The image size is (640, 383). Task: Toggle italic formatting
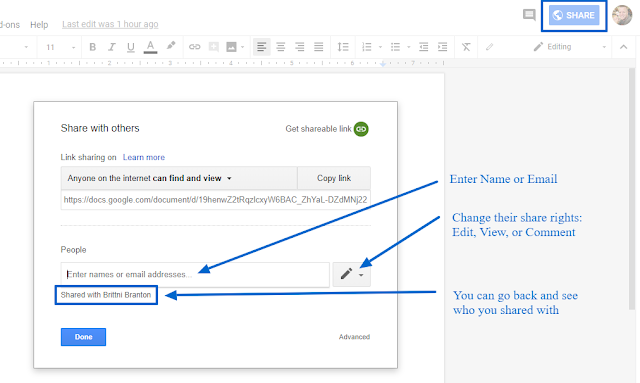(x=111, y=47)
